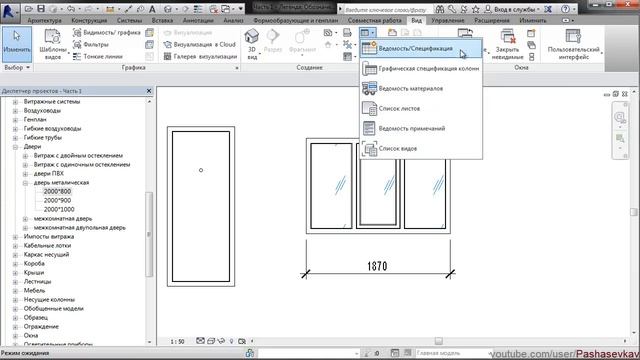Screen dimensions: 640x360
Task: Select Список листов entry
Action: coord(421,109)
